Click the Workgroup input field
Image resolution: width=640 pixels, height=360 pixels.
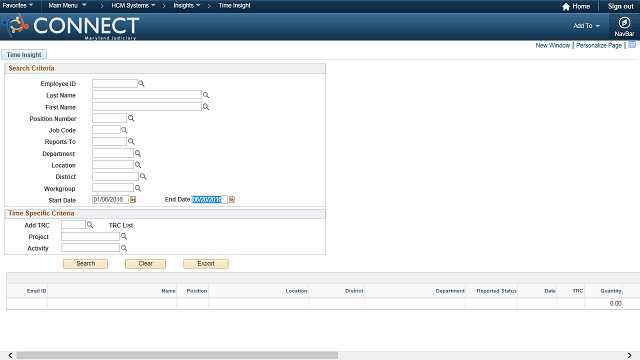point(113,188)
